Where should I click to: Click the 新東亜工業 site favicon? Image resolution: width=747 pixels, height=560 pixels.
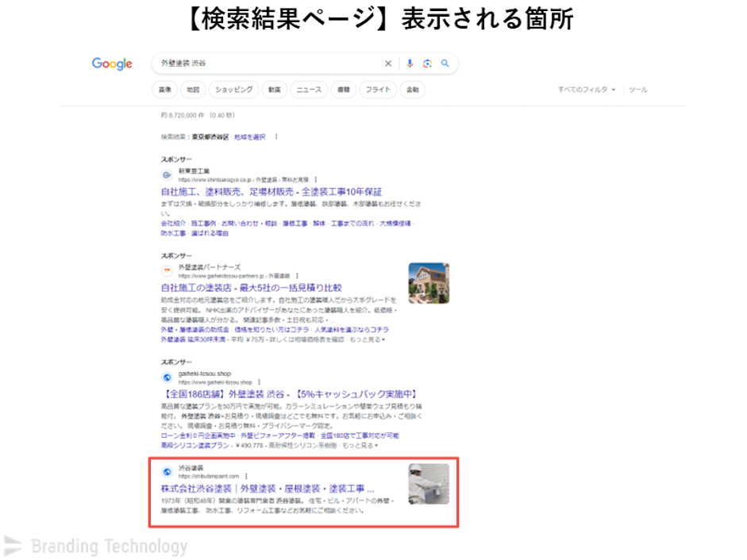[x=167, y=175]
